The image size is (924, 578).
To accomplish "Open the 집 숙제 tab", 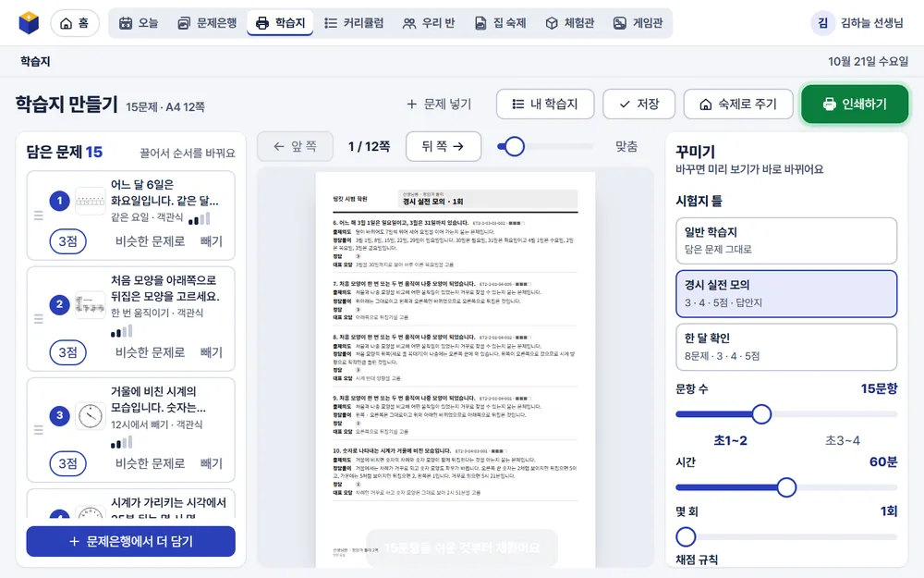I will 500,23.
